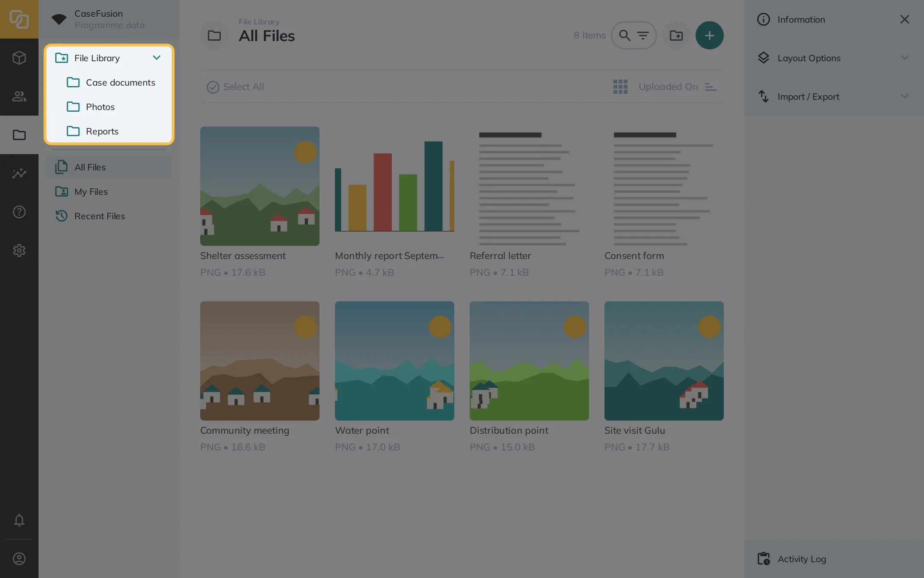
Task: Open Photos folder
Action: pos(109,107)
